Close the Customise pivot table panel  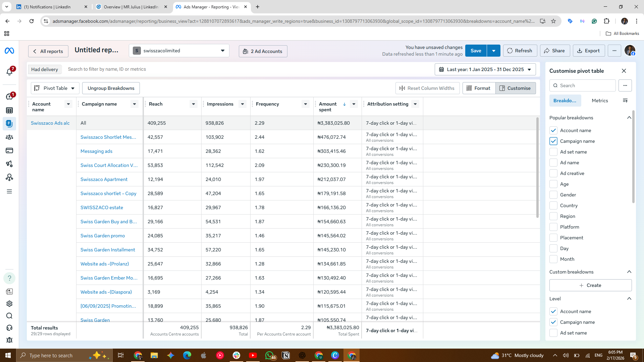pyautogui.click(x=624, y=71)
